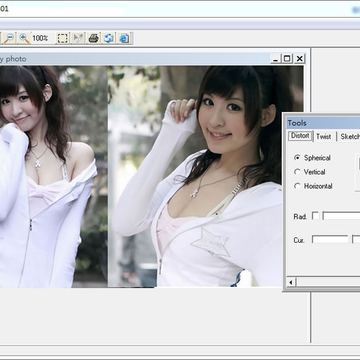Screen dimensions: 360x360
Task: Click the right photo of the girl
Action: [205, 176]
